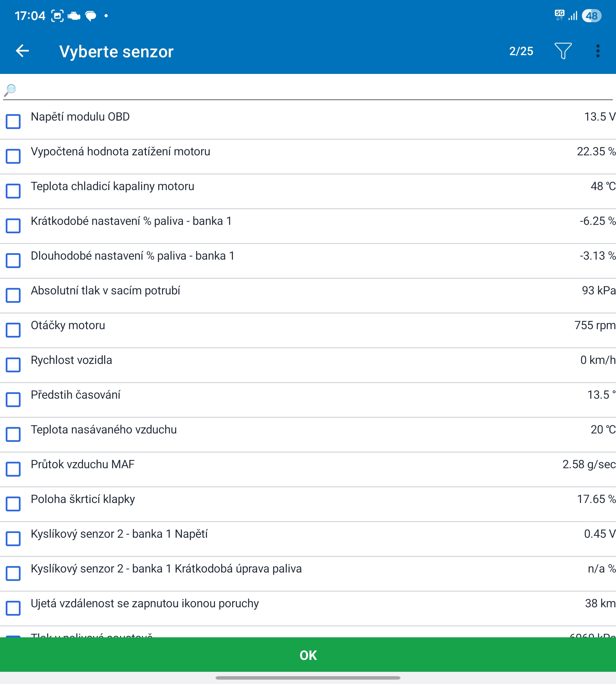The height and width of the screenshot is (684, 616).
Task: Tap the back arrow icon
Action: [x=22, y=51]
